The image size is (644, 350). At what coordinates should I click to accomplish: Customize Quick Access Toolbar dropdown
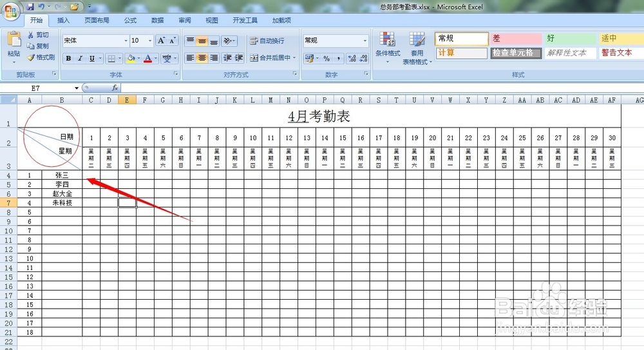(x=90, y=7)
